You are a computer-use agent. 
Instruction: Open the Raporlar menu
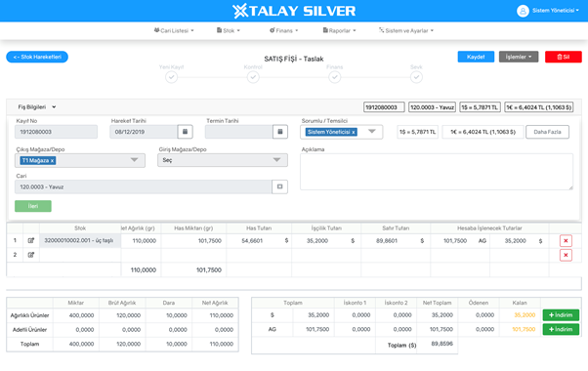click(x=339, y=30)
